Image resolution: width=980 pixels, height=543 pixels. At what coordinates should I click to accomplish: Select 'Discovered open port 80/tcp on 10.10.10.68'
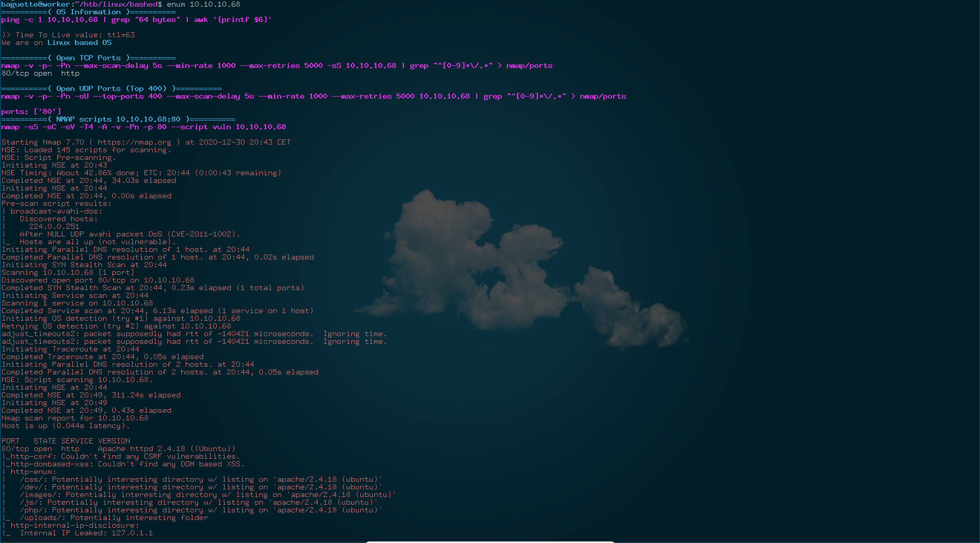[x=98, y=280]
